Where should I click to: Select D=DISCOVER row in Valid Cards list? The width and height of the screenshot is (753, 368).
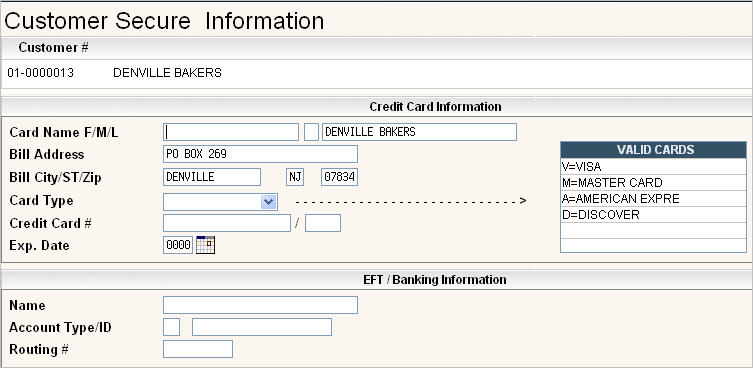(653, 214)
